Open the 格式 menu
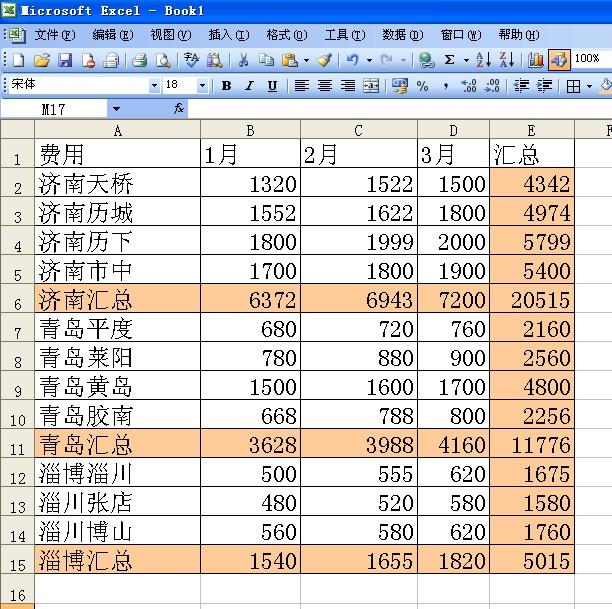612x609 pixels. [287, 35]
